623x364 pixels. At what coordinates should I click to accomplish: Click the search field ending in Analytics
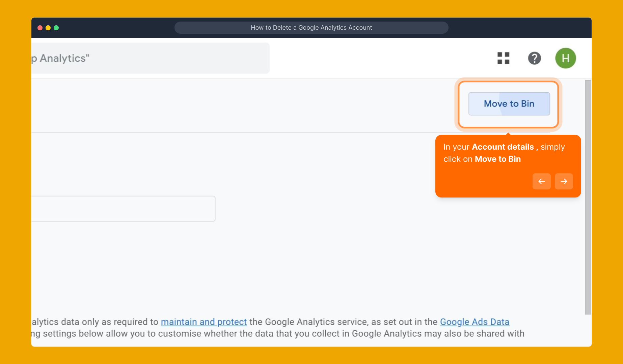click(x=150, y=58)
